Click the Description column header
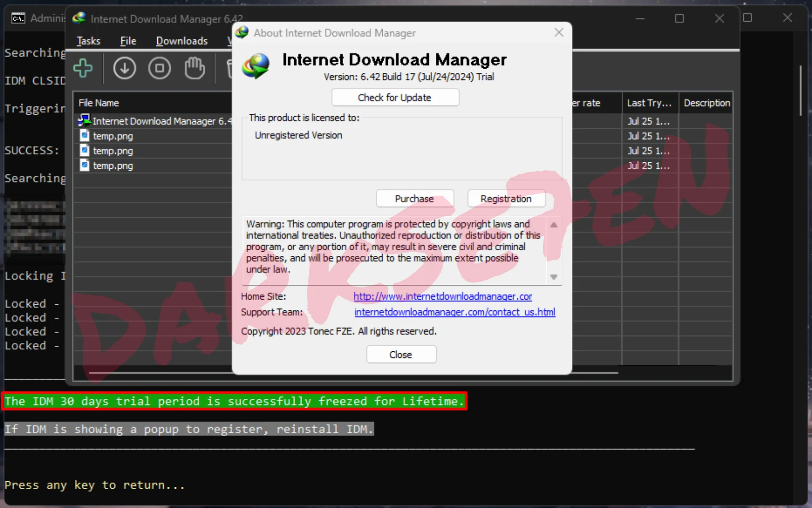This screenshot has width=812, height=508. pos(707,103)
